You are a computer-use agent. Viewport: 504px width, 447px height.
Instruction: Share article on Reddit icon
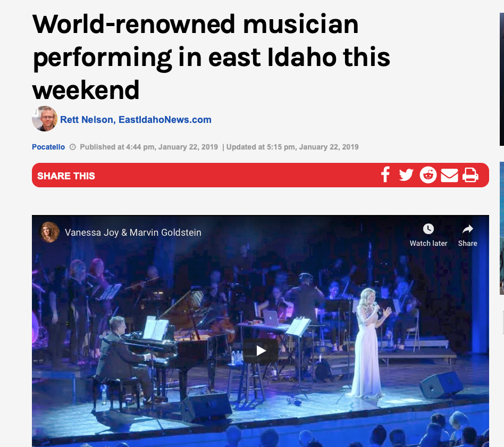tap(428, 175)
